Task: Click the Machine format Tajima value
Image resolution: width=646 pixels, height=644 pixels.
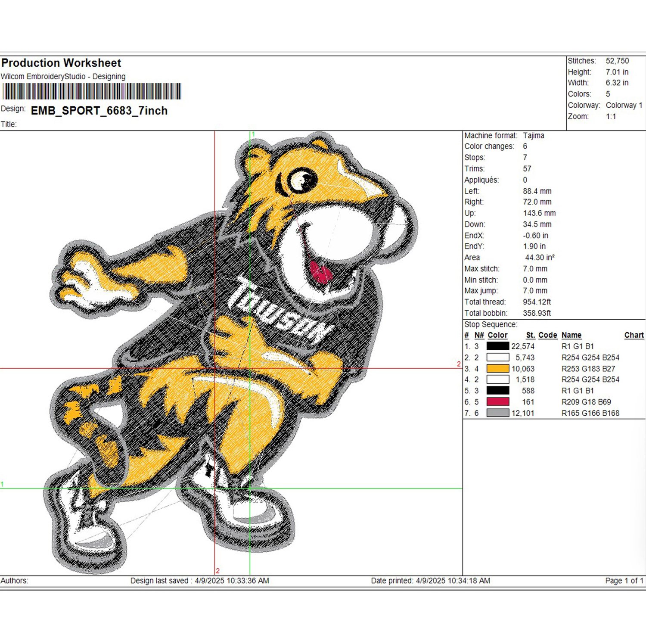Action: coord(534,135)
